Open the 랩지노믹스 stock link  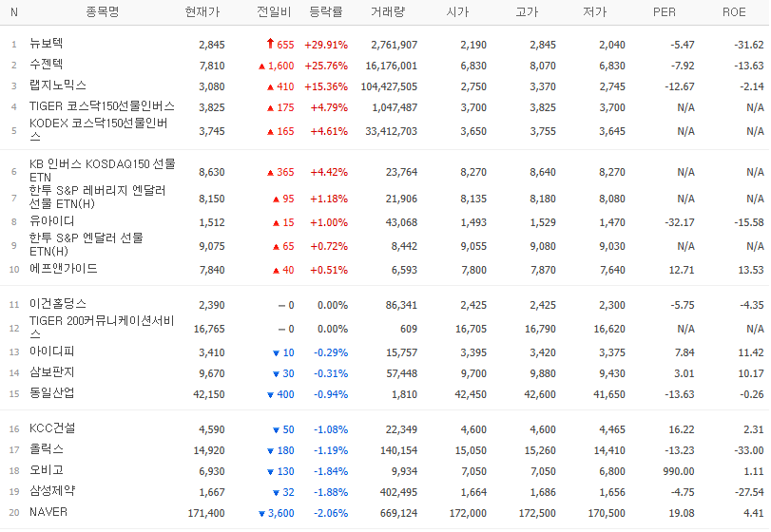(58, 85)
